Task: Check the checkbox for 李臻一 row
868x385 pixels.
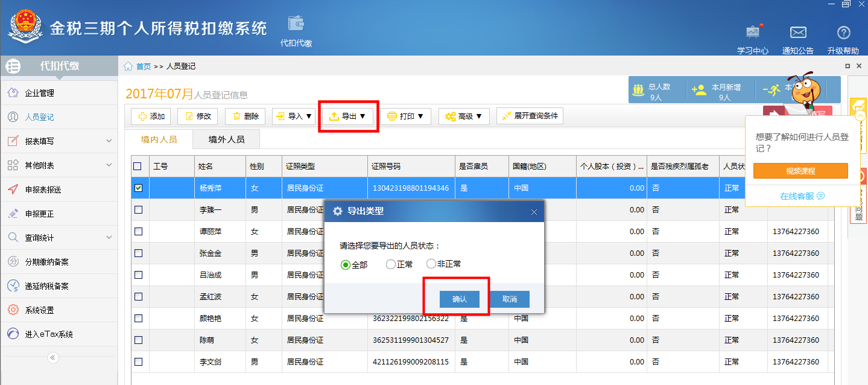Action: tap(138, 210)
